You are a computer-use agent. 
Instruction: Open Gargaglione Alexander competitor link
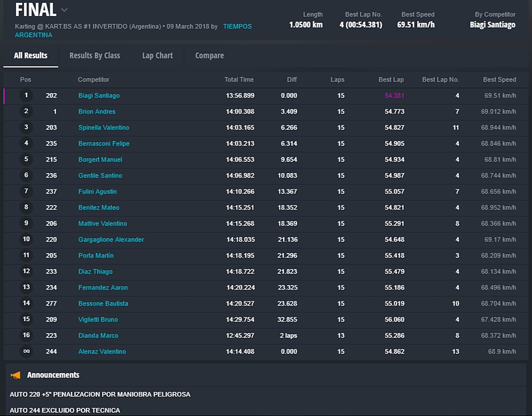[x=111, y=240]
